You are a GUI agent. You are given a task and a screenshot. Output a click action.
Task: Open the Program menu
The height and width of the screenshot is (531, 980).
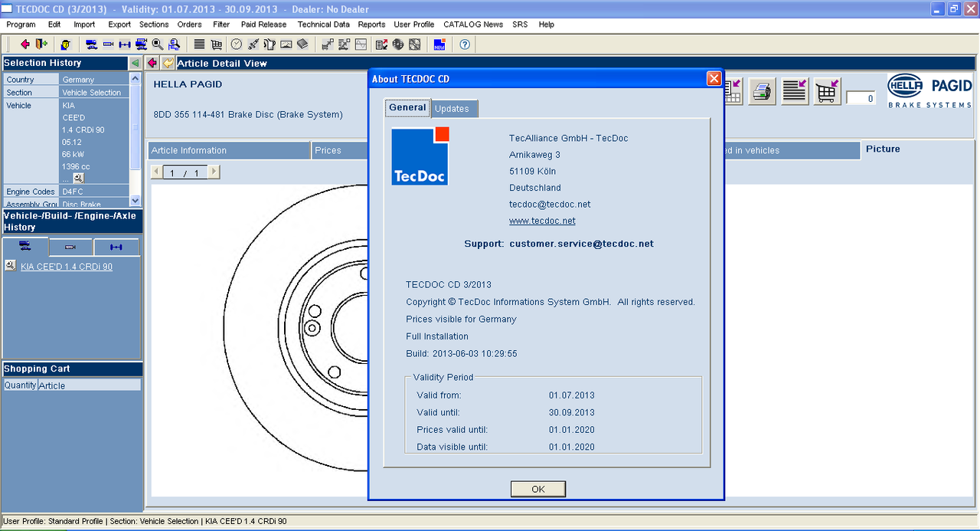pyautogui.click(x=21, y=25)
